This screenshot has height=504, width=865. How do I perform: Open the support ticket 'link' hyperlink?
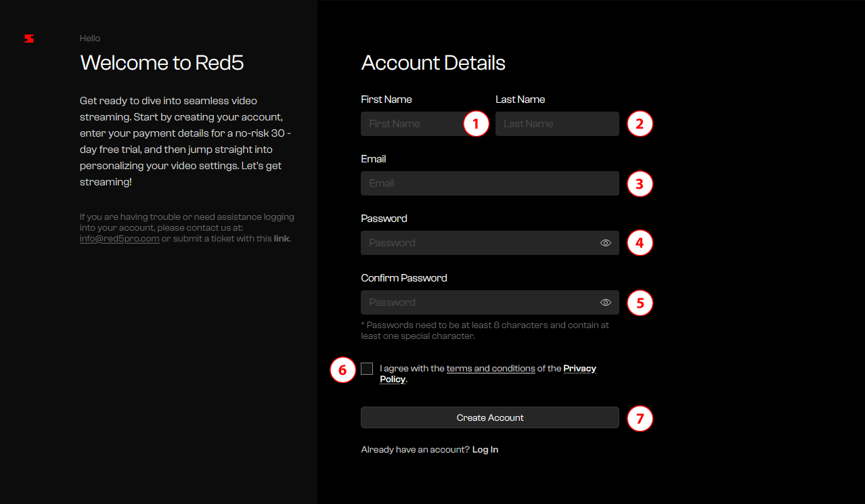282,239
